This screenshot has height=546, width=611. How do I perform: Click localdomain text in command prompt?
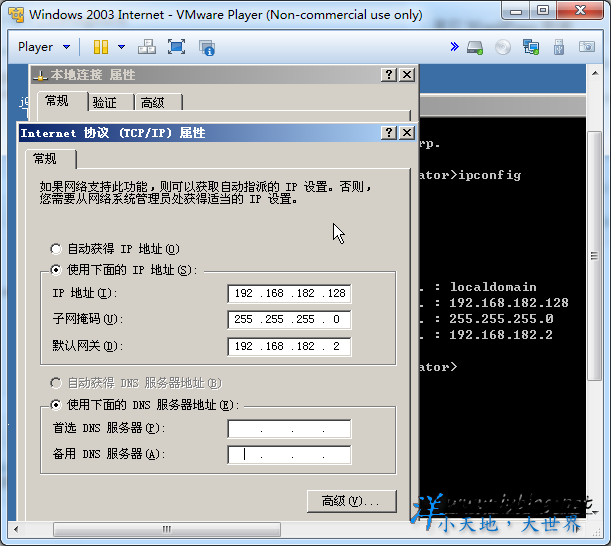click(x=493, y=287)
